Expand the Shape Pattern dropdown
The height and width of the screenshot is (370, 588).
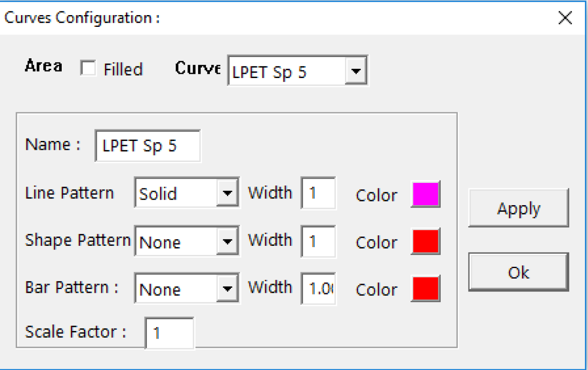227,241
